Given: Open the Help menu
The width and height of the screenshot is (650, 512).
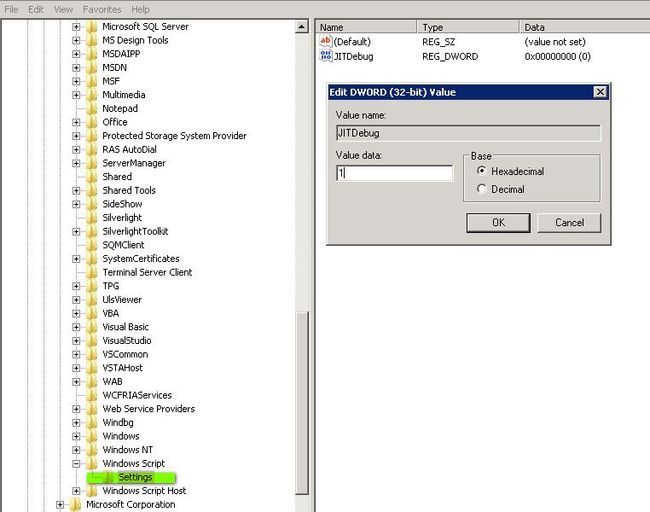Looking at the screenshot, I should pyautogui.click(x=140, y=9).
